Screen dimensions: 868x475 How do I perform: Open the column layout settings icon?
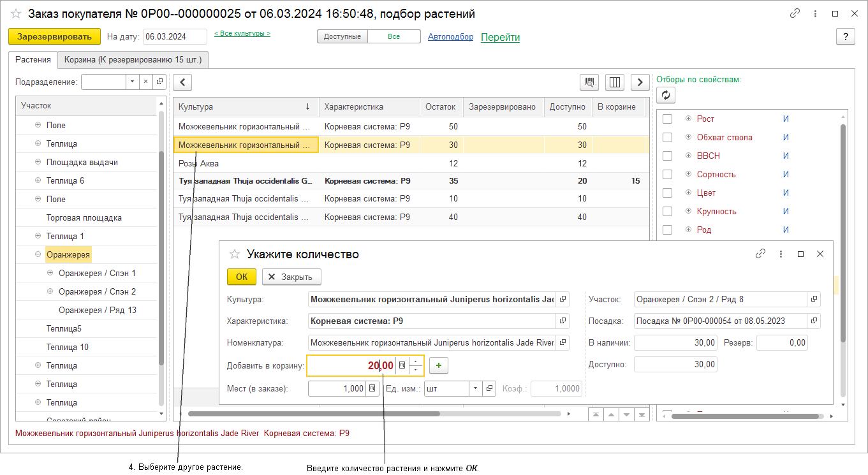pos(615,82)
